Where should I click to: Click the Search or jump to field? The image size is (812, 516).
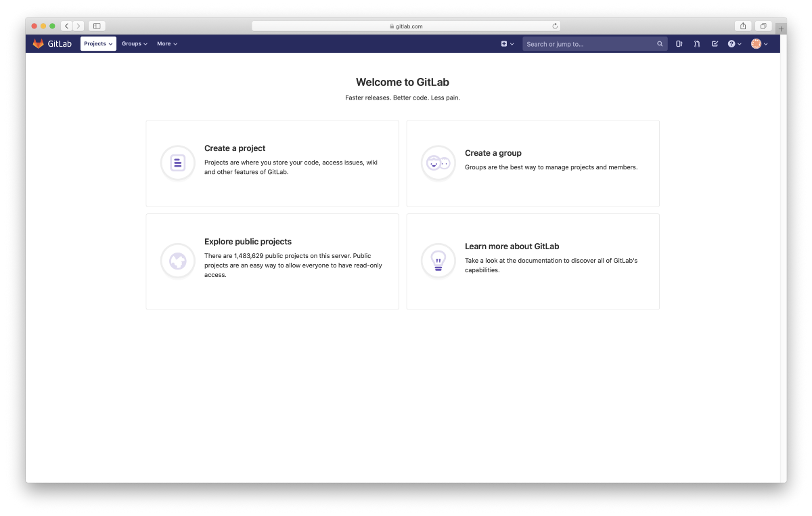(595, 43)
